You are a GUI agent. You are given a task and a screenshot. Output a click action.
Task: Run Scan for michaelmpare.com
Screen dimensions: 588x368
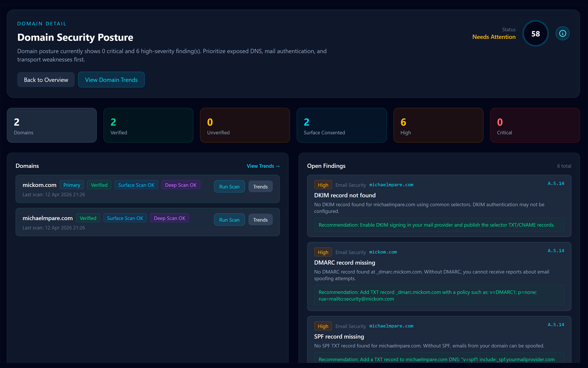point(229,220)
